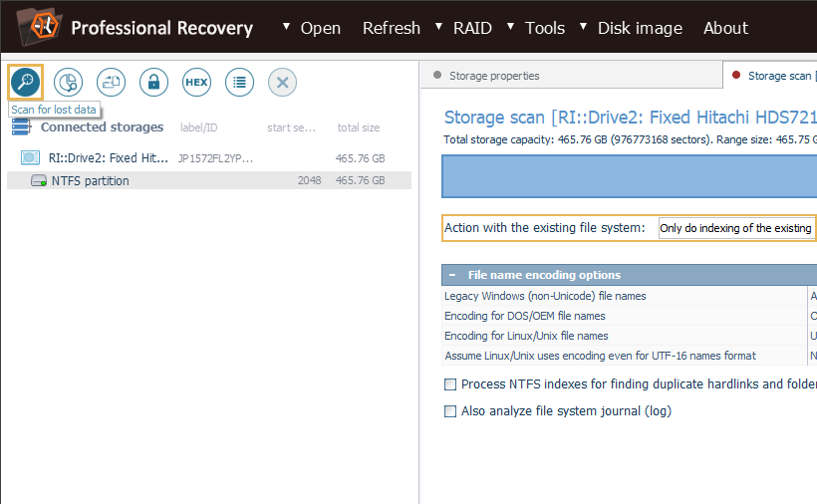Viewport: 817px width, 504px height.
Task: Switch to the Storage properties tab
Action: (571, 76)
